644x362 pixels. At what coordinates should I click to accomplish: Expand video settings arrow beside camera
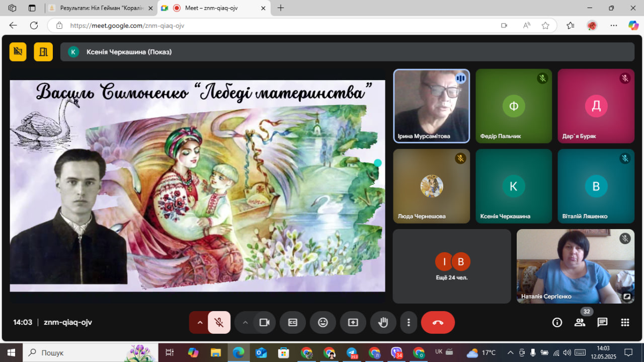(245, 322)
